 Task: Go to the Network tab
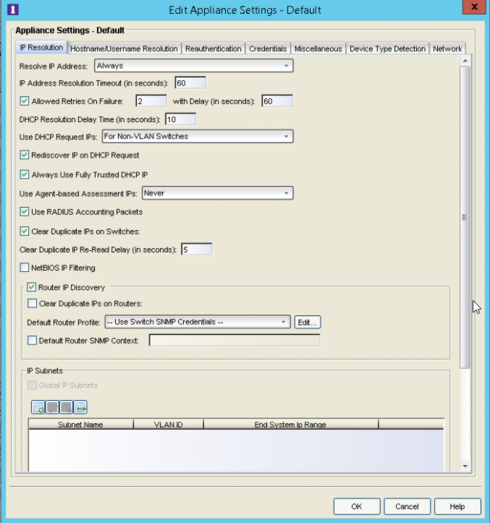pos(447,49)
